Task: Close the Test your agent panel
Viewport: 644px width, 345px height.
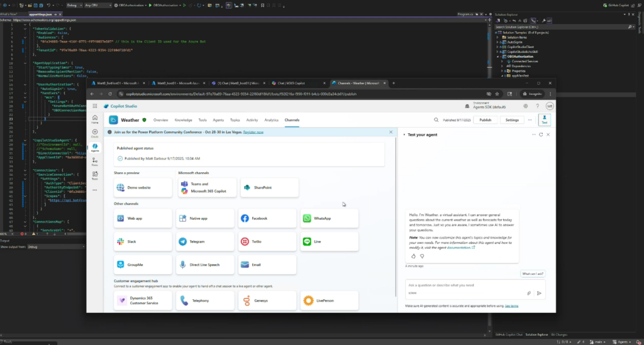Action: [548, 134]
